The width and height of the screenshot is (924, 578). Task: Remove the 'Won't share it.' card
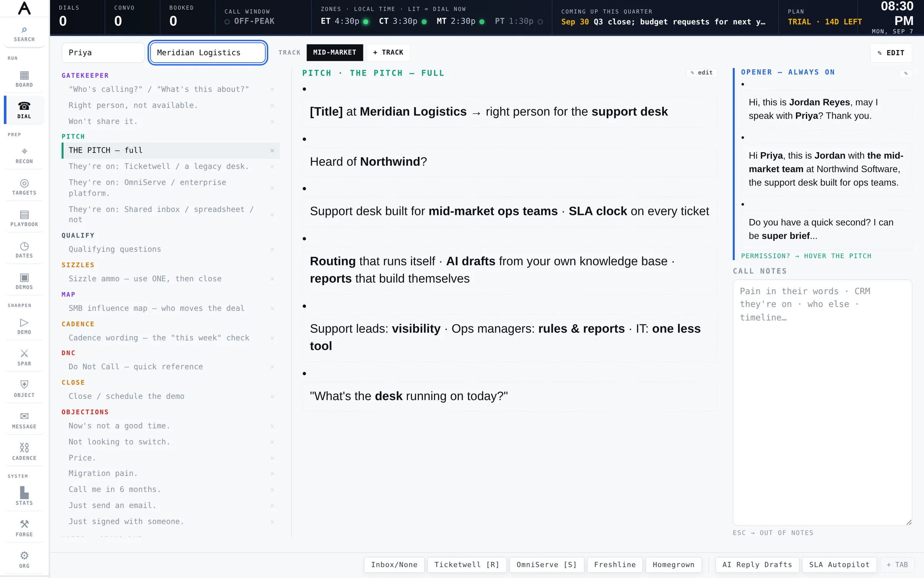[x=272, y=122]
